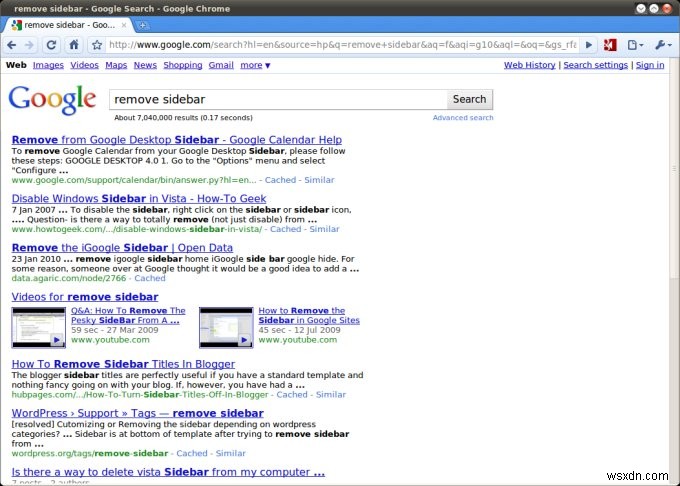
Task: Open 'Remove from Google Desktop Sidebar' result
Action: coord(177,140)
